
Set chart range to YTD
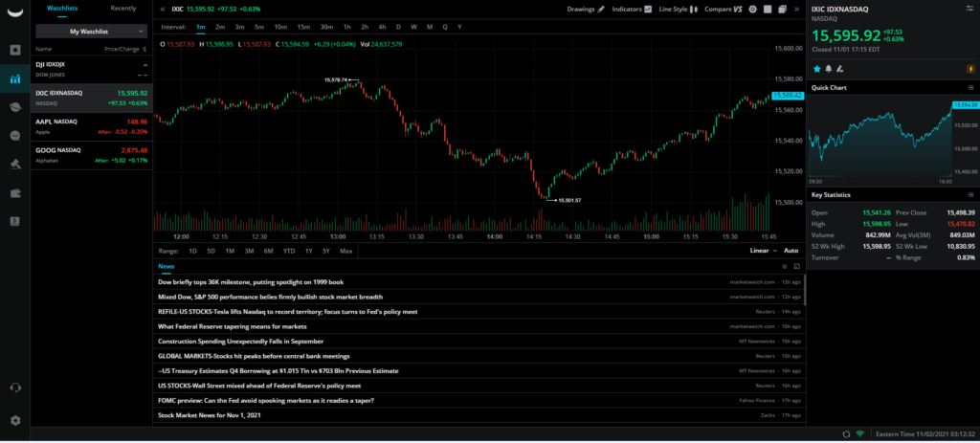tap(288, 251)
